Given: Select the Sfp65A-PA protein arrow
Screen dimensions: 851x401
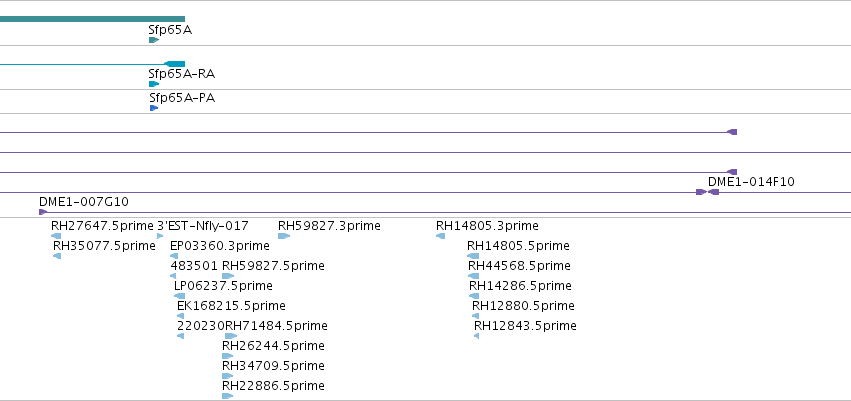Looking at the screenshot, I should pos(154,108).
